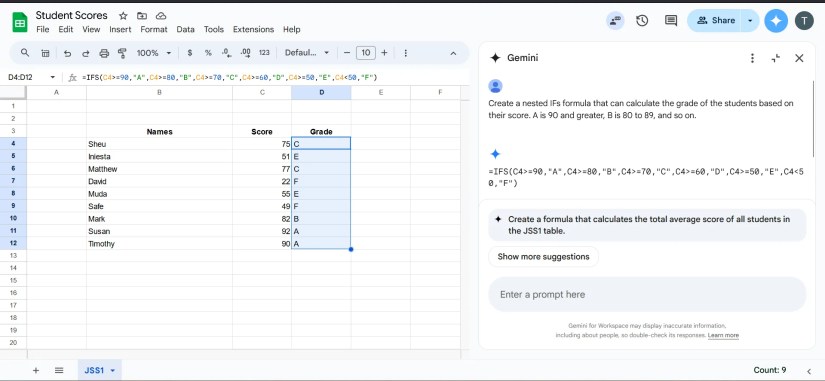Format as currency with dollar icon
This screenshot has height=381, width=825.
(x=189, y=53)
